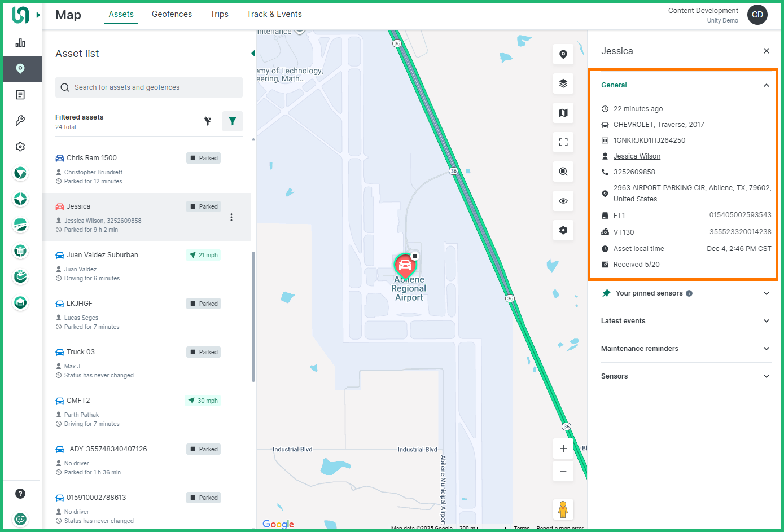The height and width of the screenshot is (532, 784).
Task: Click the fullscreen map icon
Action: click(563, 142)
